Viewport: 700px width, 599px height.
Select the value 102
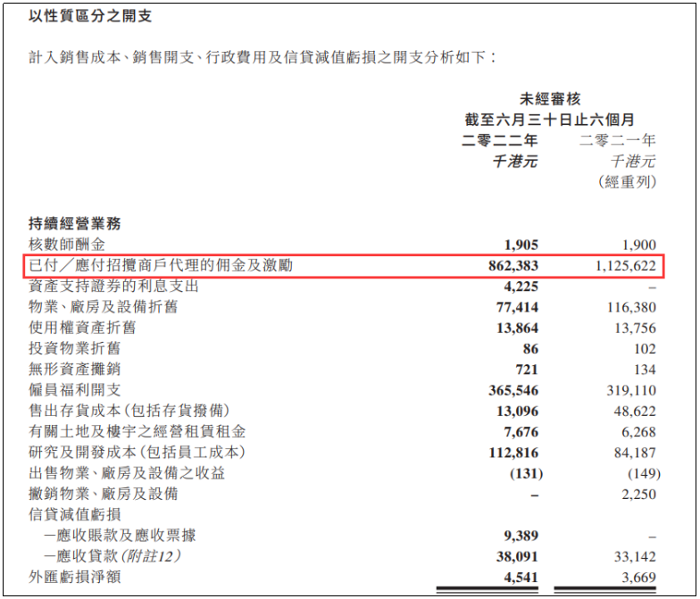pyautogui.click(x=645, y=348)
